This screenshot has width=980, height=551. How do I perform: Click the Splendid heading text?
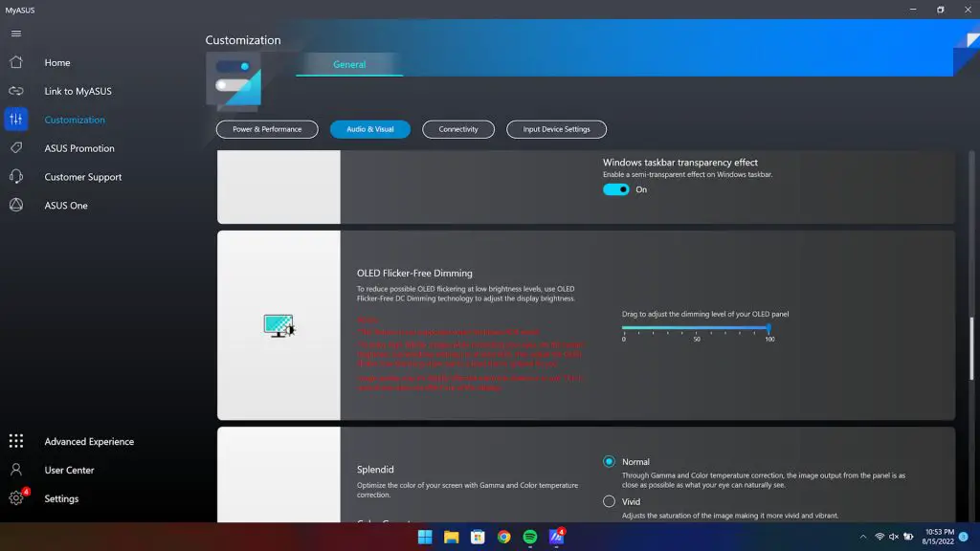375,469
